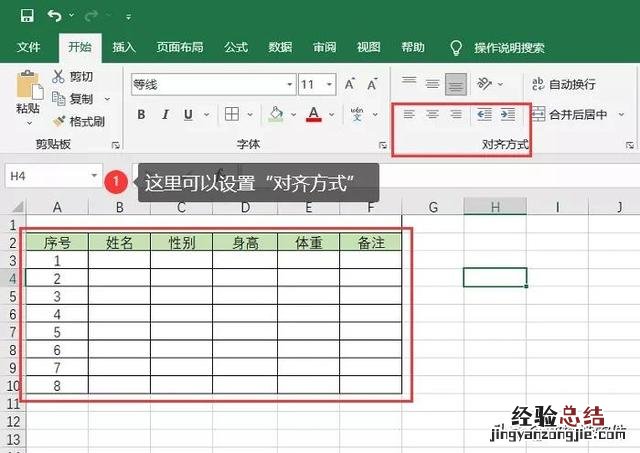Select the 姓名 header cell
The width and height of the screenshot is (640, 453).
(x=119, y=242)
